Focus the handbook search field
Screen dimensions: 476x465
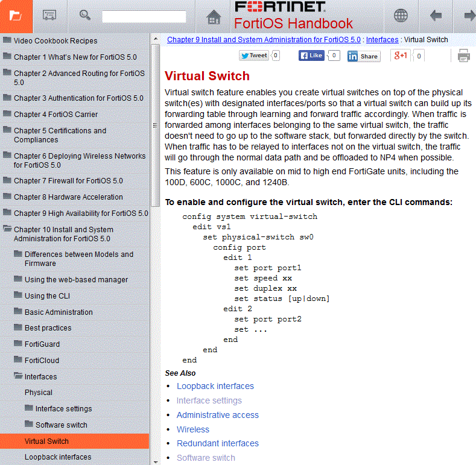click(x=144, y=16)
